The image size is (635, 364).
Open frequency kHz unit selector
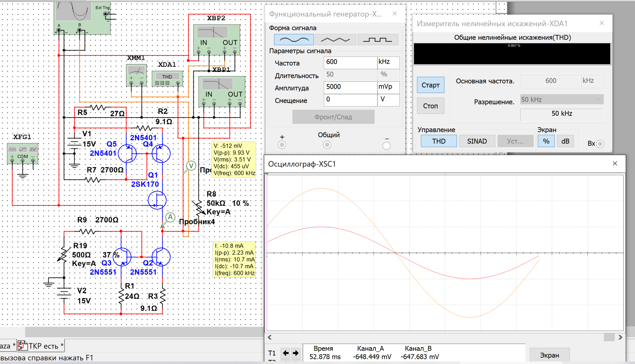point(388,62)
